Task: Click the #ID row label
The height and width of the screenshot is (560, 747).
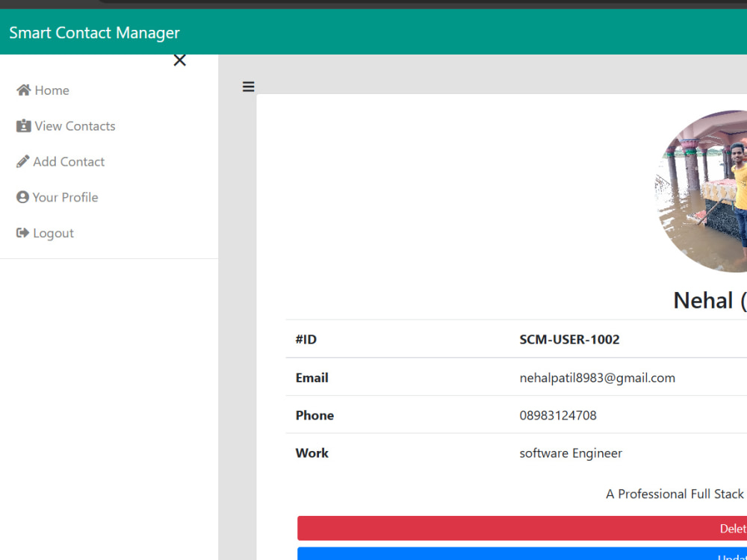Action: click(306, 340)
